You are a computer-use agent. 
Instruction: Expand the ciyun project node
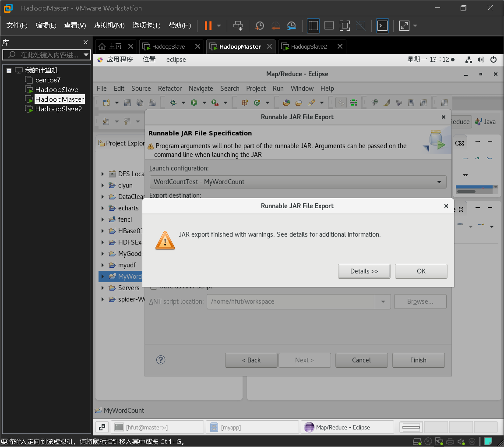pyautogui.click(x=102, y=185)
